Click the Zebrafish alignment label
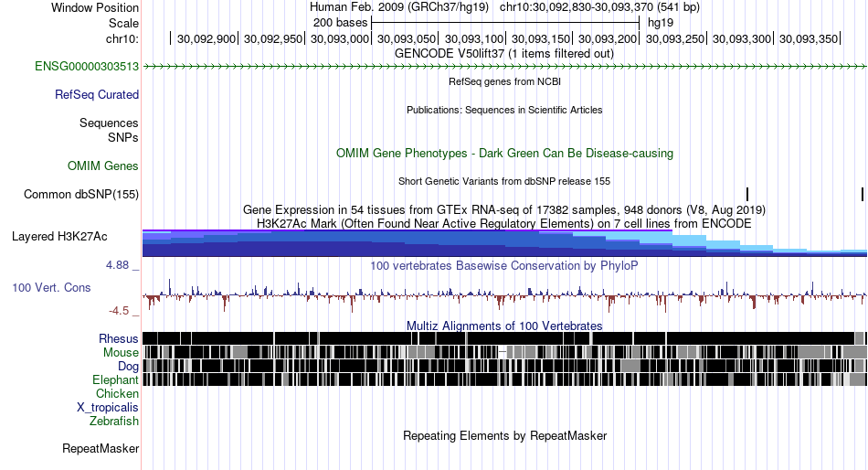Image resolution: width=868 pixels, height=470 pixels. pos(113,422)
